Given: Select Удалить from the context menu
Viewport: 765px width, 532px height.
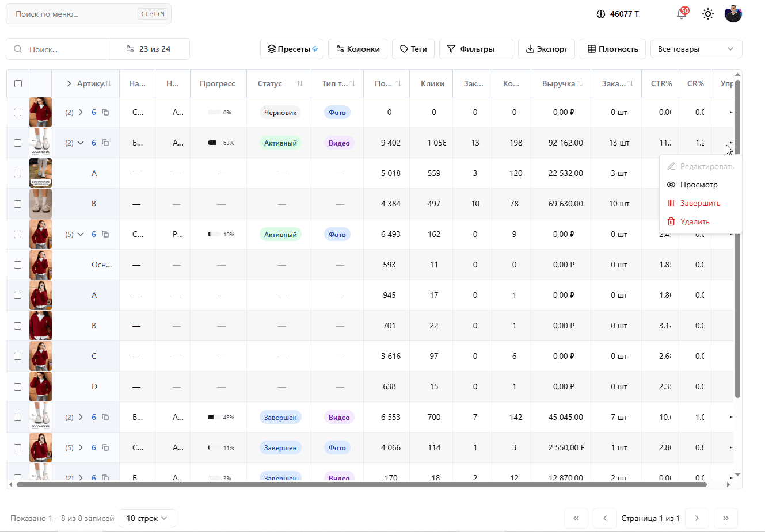Looking at the screenshot, I should pos(695,221).
